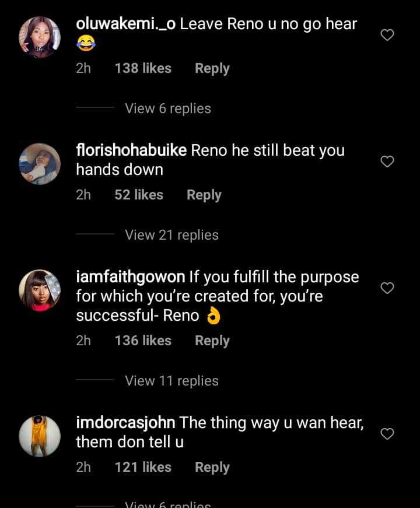
Task: View who gave 138 likes
Action: coord(143,68)
